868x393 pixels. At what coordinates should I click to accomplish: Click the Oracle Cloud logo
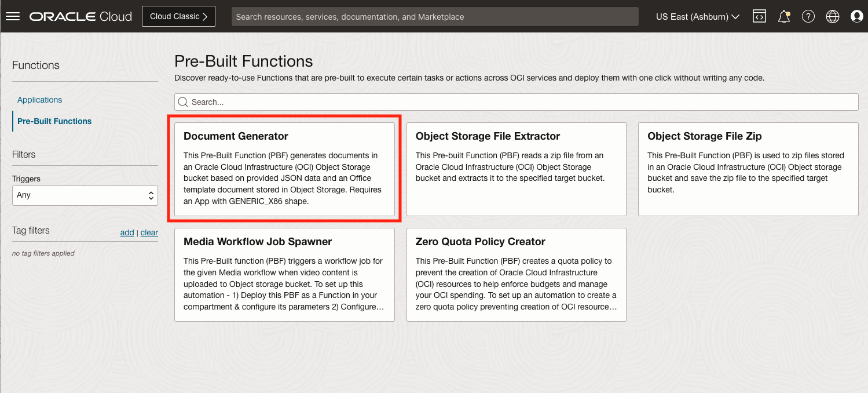80,16
